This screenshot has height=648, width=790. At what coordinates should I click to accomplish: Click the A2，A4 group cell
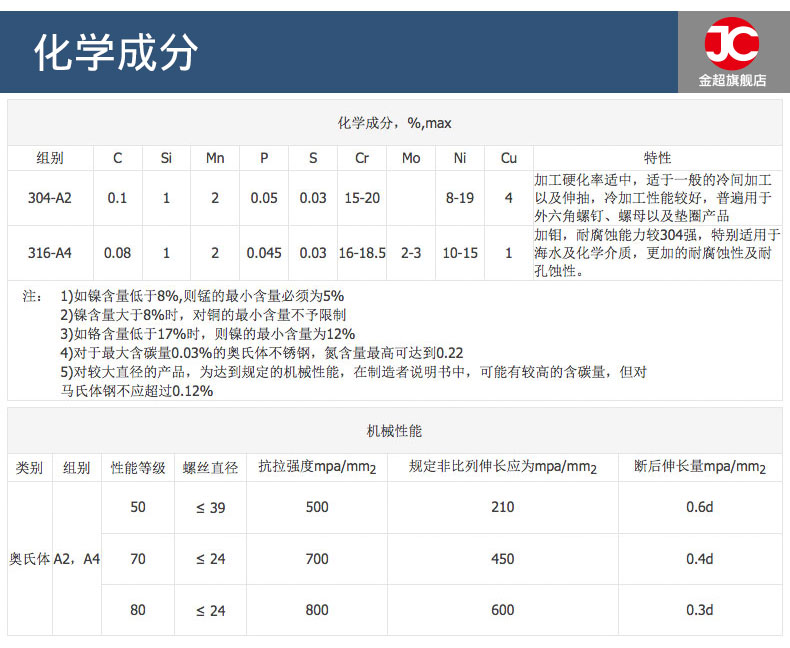pos(77,559)
